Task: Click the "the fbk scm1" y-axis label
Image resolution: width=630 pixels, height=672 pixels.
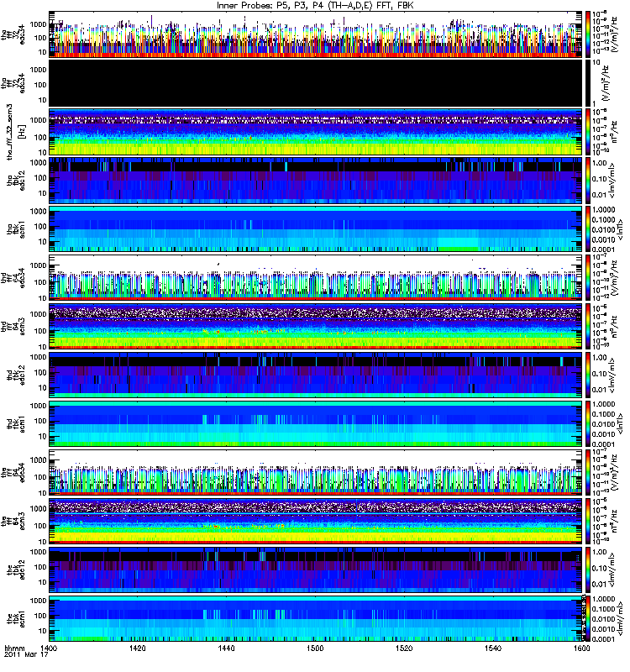Action: click(16, 618)
